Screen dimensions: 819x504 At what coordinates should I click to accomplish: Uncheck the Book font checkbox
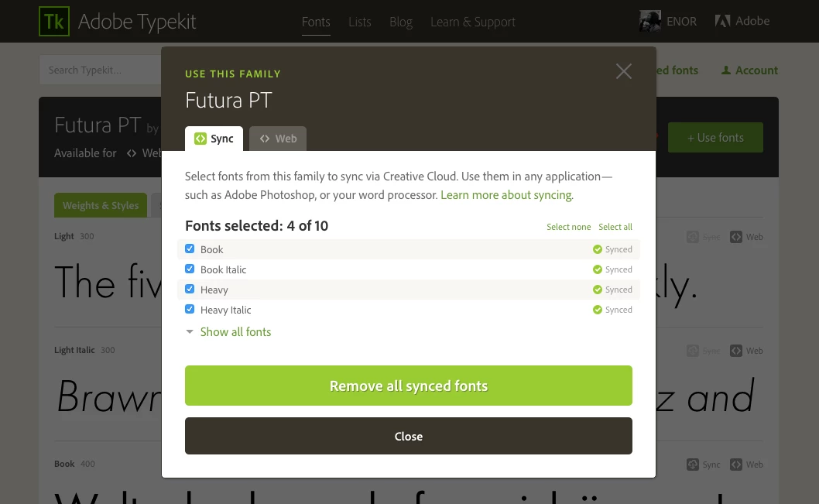coord(190,249)
